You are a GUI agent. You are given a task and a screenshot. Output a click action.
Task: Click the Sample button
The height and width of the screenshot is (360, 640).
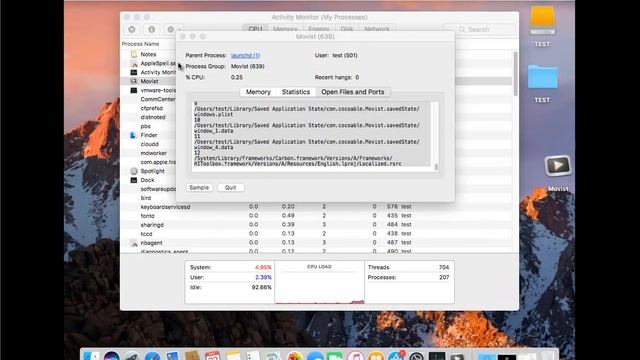[x=199, y=187]
